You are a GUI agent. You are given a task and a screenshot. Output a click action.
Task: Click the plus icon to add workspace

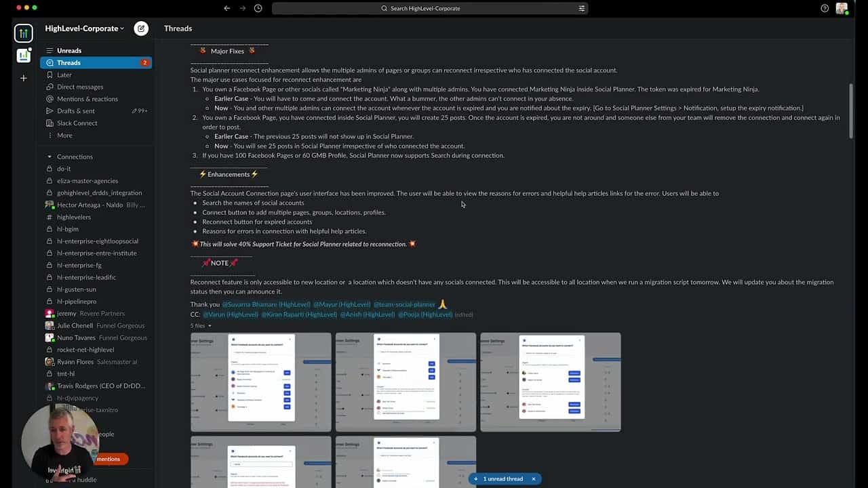pyautogui.click(x=24, y=79)
